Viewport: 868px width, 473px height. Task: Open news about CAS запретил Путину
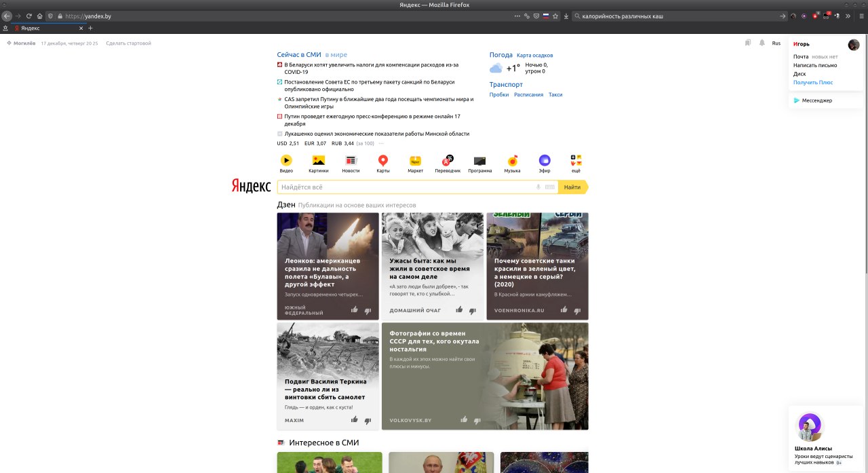click(x=378, y=102)
